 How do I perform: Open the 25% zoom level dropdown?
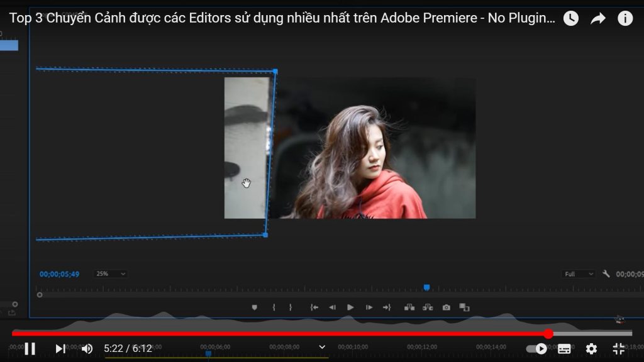coord(110,273)
